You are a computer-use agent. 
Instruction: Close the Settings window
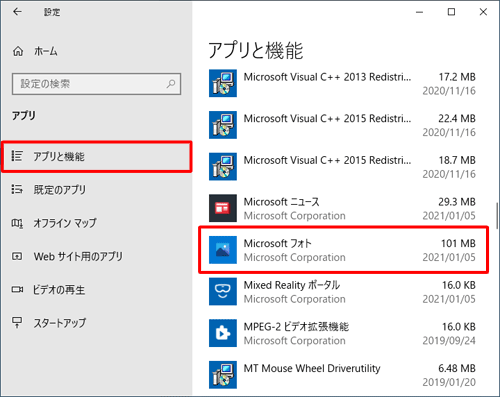coord(483,12)
